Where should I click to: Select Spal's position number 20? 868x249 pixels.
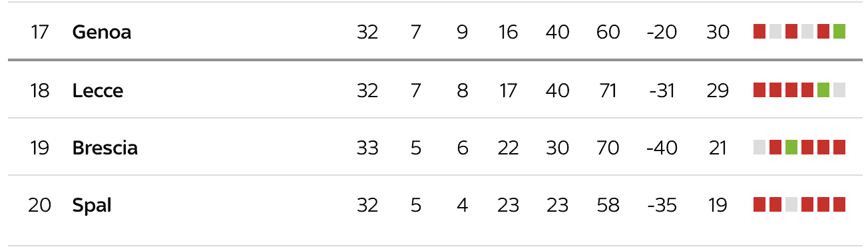pyautogui.click(x=39, y=206)
